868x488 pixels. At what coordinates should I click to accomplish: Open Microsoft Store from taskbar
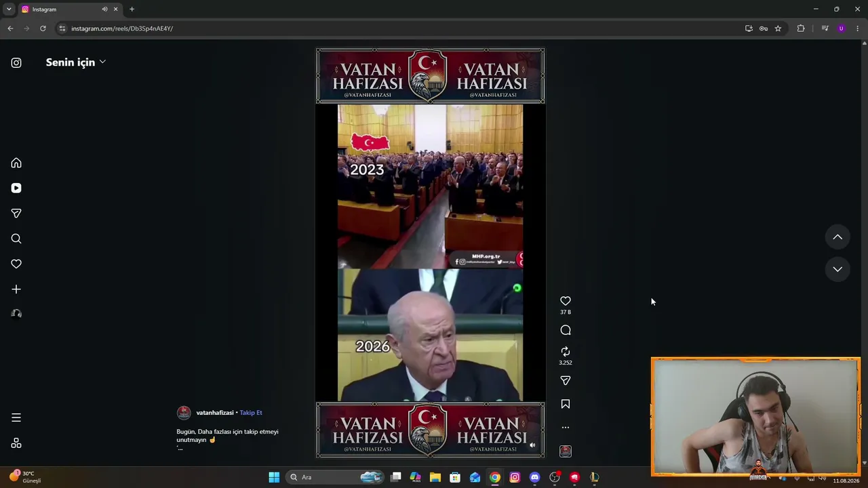pyautogui.click(x=455, y=477)
